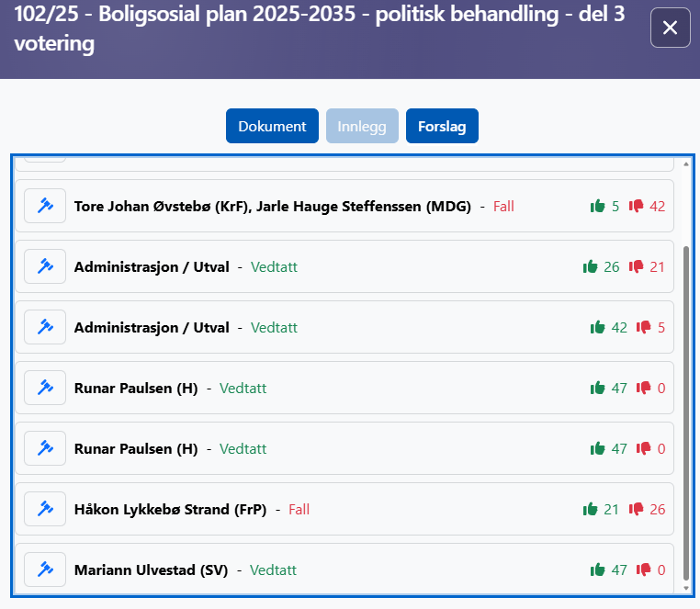
Task: Click gavel icon for Administrasjon proposal with 26 yes-votes
Action: click(x=45, y=266)
